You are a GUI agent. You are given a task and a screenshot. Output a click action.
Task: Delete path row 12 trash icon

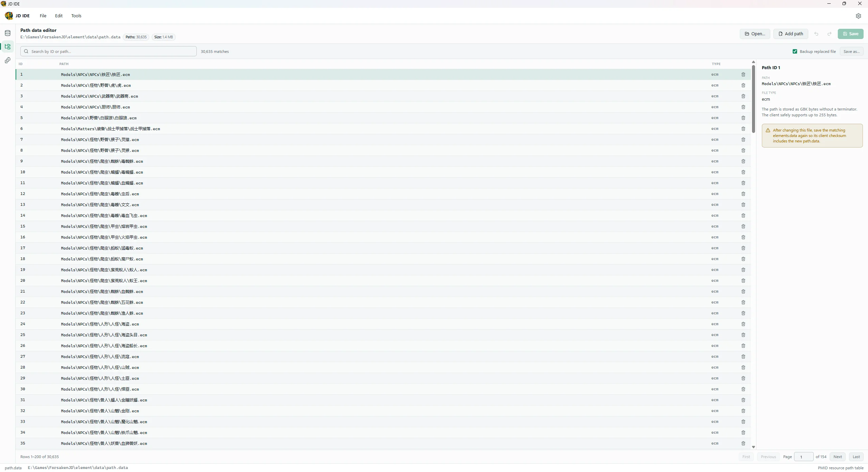tap(743, 194)
